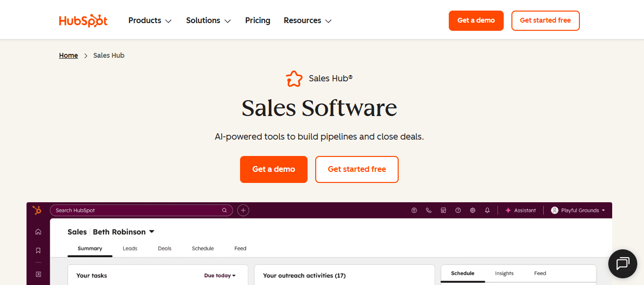Viewport: 644px width, 285px height.
Task: Click inside the Search HubSpot field
Action: tap(140, 210)
